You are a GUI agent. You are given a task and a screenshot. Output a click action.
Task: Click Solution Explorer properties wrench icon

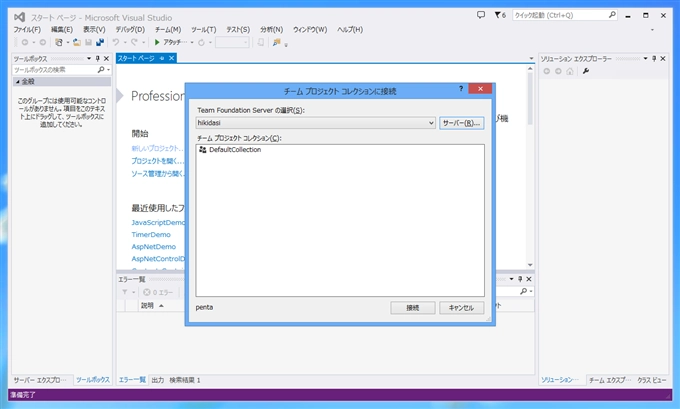(x=585, y=71)
